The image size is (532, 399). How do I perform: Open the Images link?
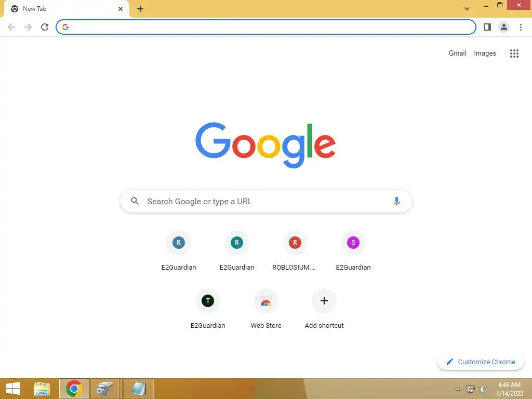[x=485, y=54]
